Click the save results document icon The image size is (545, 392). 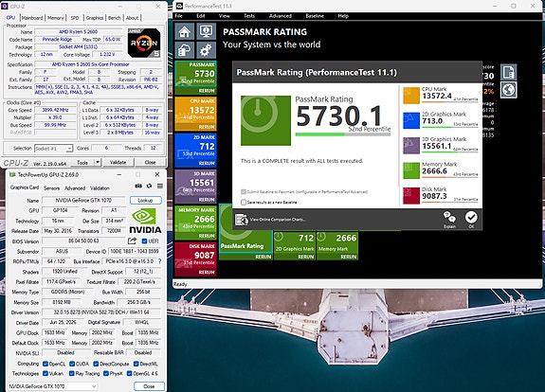(x=508, y=72)
